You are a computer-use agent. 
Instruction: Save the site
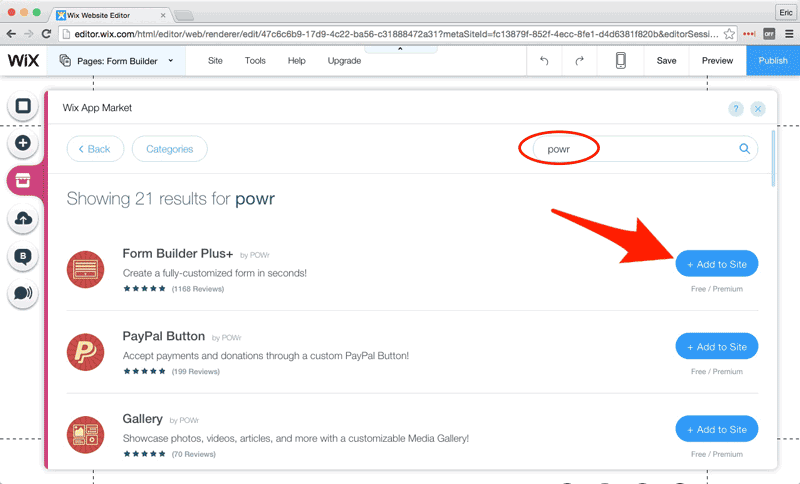666,61
